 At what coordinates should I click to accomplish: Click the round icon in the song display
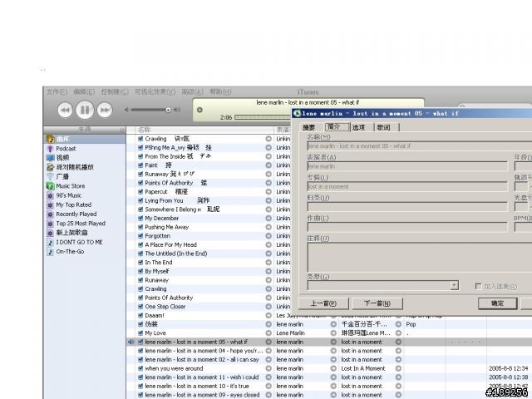199,110
